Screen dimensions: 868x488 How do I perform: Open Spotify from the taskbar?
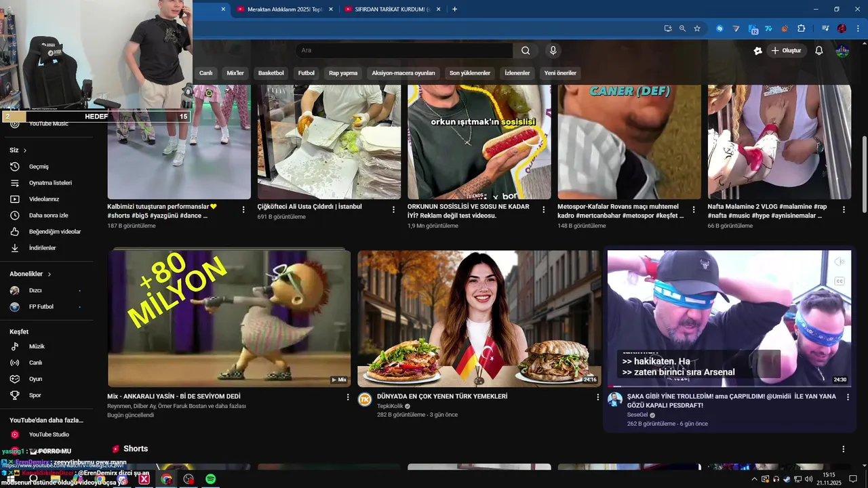pyautogui.click(x=211, y=479)
